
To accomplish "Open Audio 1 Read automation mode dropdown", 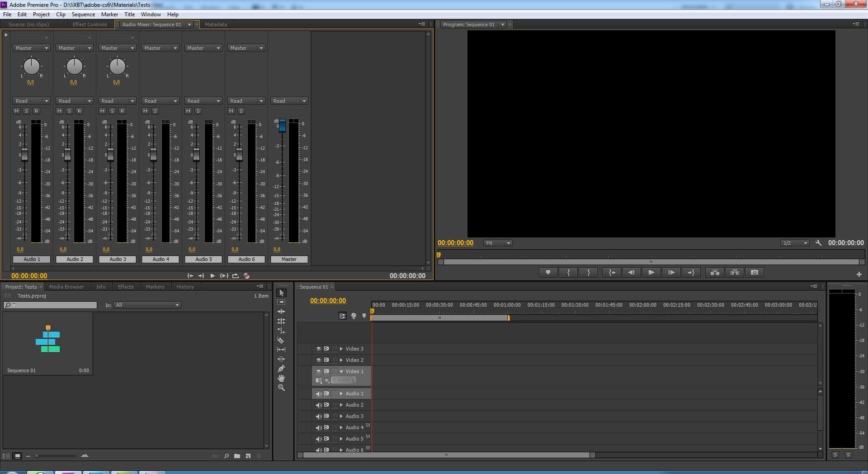I will click(32, 101).
